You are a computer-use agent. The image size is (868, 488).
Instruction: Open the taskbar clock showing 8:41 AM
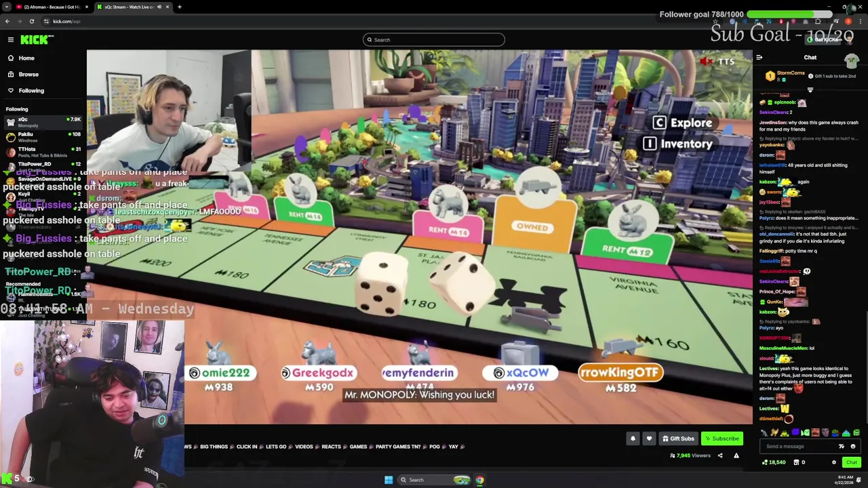click(844, 480)
